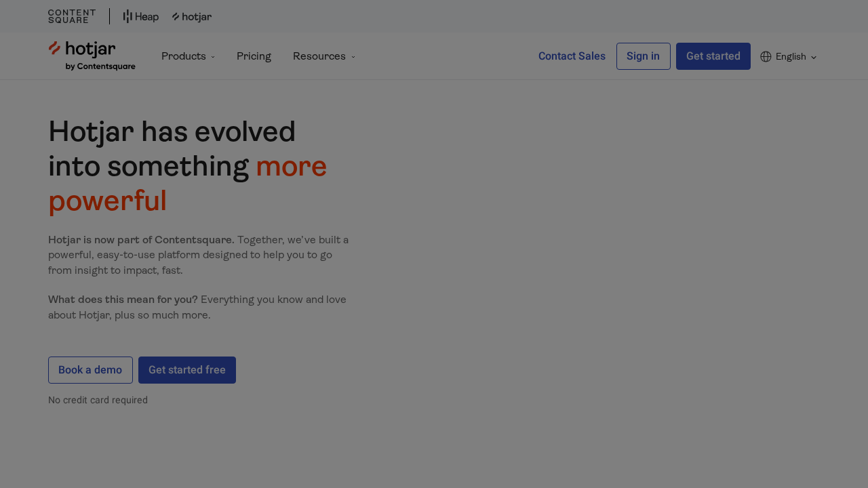Click the Contentsquare logo in the top bar
868x488 pixels.
click(x=71, y=15)
